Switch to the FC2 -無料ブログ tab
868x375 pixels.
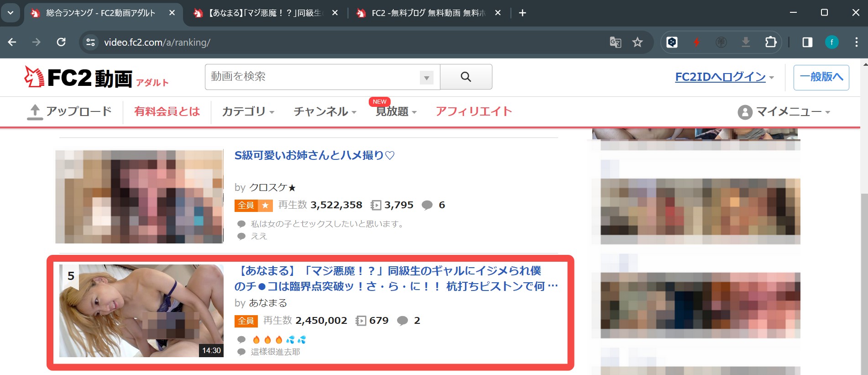428,13
